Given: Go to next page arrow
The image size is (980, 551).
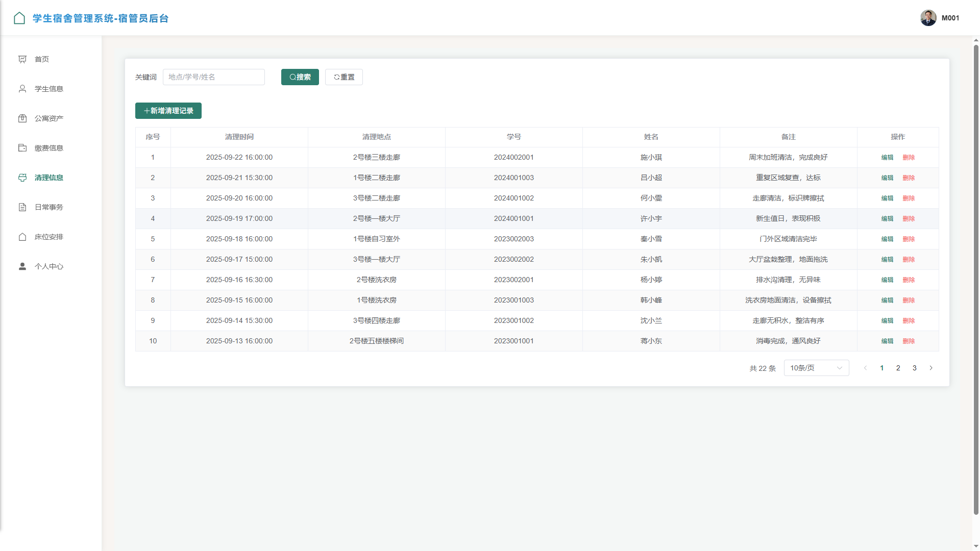Looking at the screenshot, I should point(931,368).
